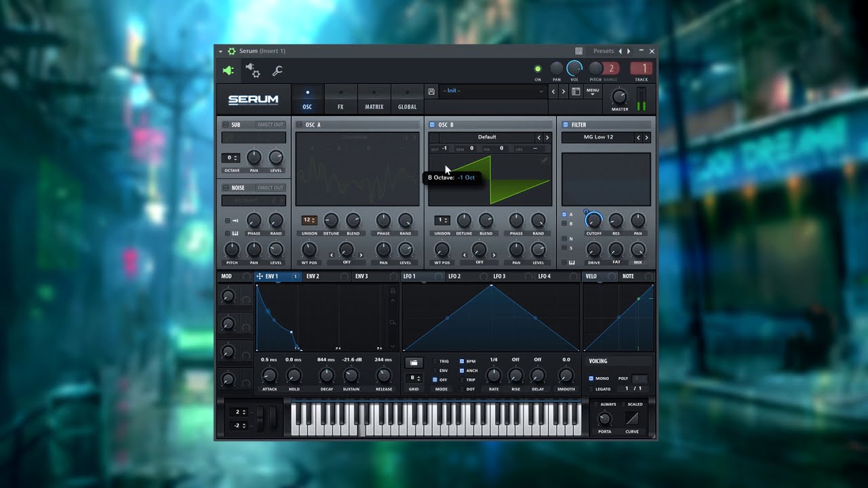This screenshot has height=488, width=868.
Task: Click the Porta knob
Action: tap(604, 418)
